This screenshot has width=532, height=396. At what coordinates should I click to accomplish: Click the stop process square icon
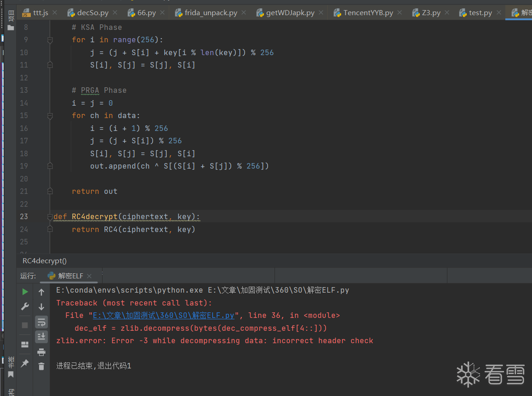point(25,325)
